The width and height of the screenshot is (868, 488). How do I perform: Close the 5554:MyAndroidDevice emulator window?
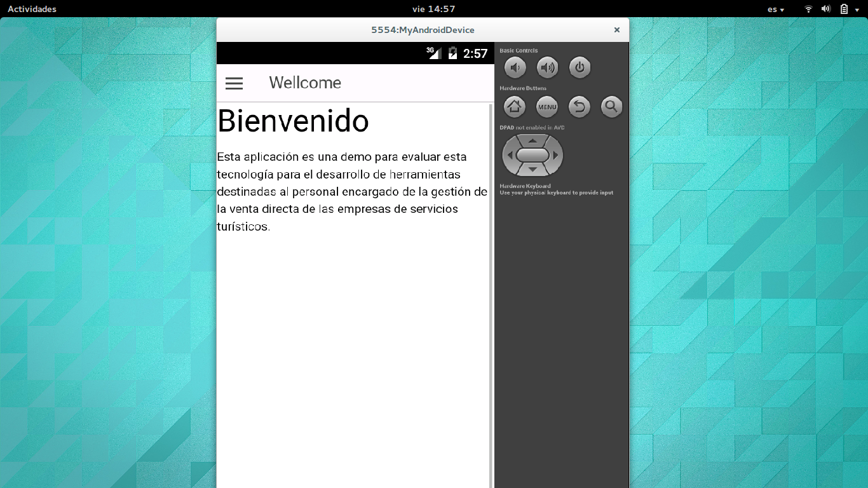[x=616, y=30]
